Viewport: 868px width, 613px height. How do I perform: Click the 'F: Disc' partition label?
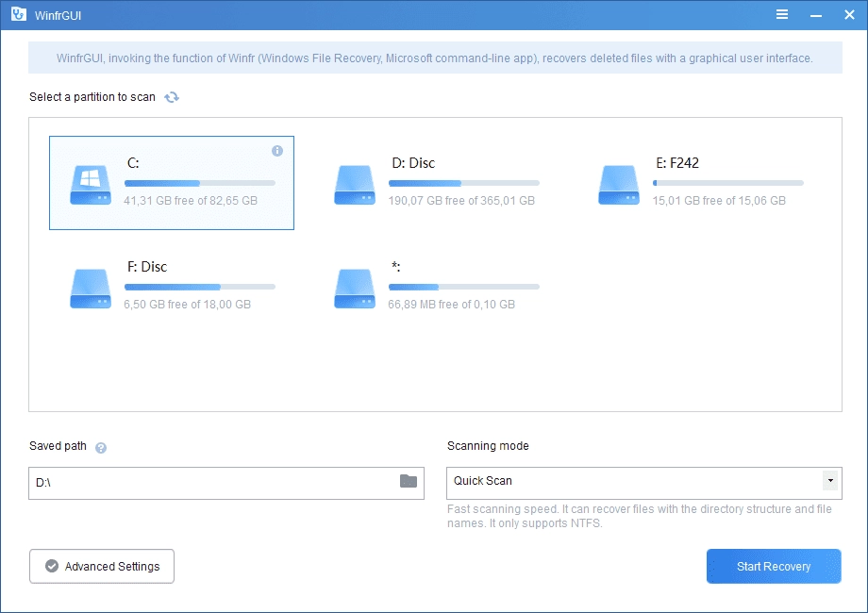tap(147, 267)
